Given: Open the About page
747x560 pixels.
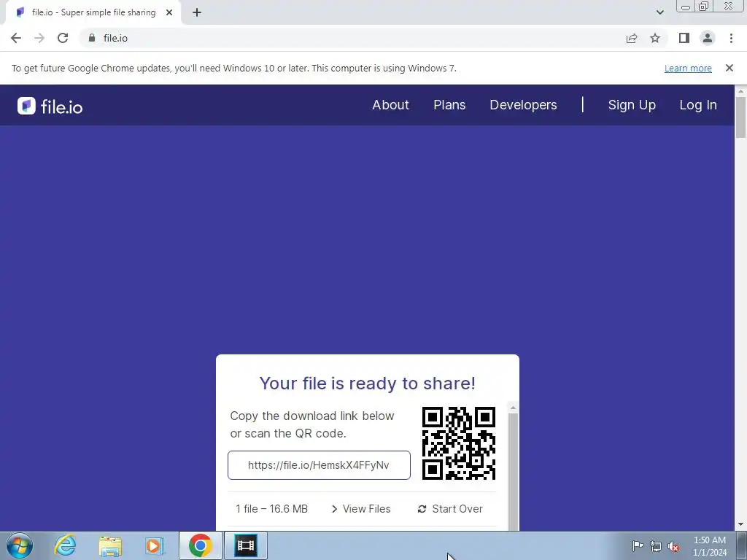Looking at the screenshot, I should click(391, 105).
